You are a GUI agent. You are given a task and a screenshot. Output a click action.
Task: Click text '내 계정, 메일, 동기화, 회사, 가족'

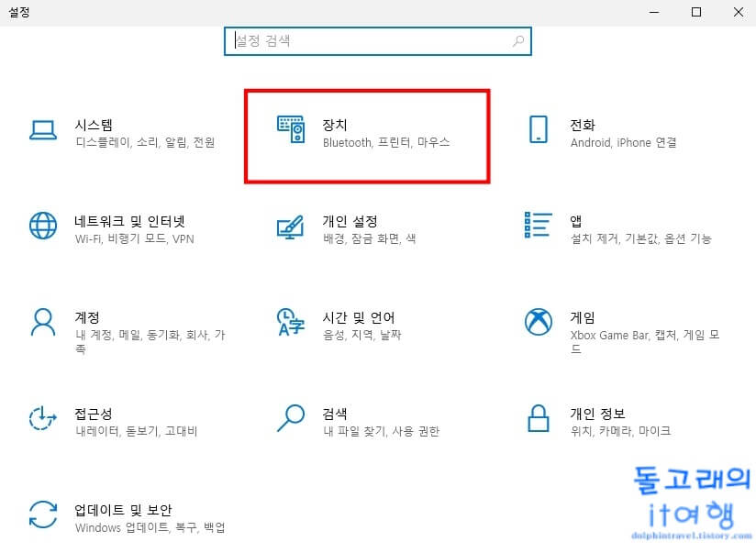point(150,341)
